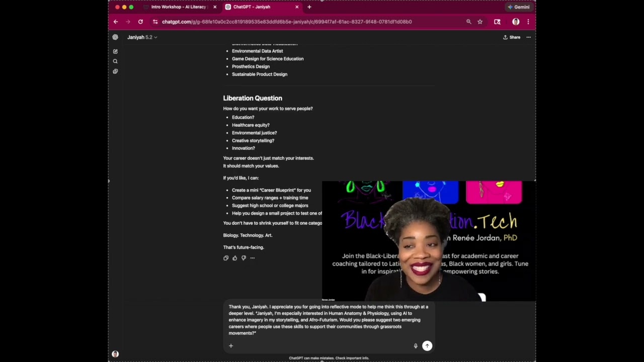Copy the response with the copy icon

click(x=226, y=258)
